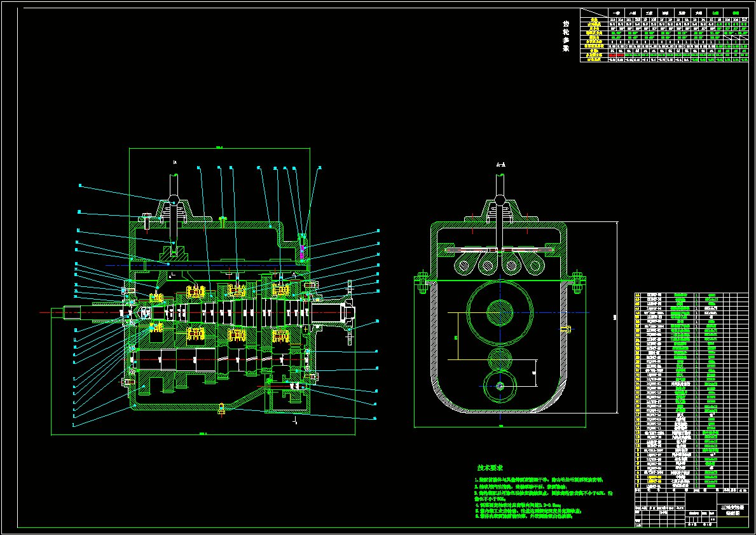The height and width of the screenshot is (535, 756).
Task: Select the bottom countershaft gear circle in A-A view
Action: pyautogui.click(x=500, y=386)
